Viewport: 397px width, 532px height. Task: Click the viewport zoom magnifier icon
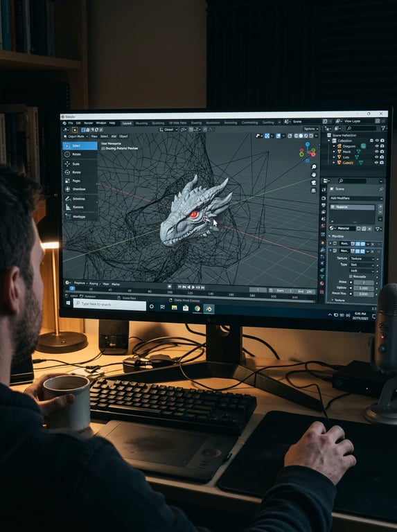[314, 166]
